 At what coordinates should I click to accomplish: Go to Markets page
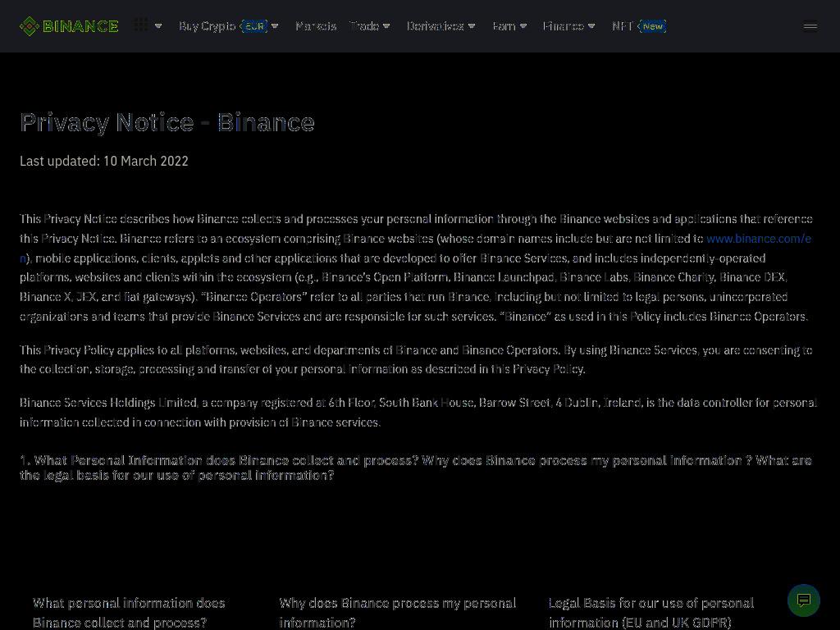click(316, 26)
